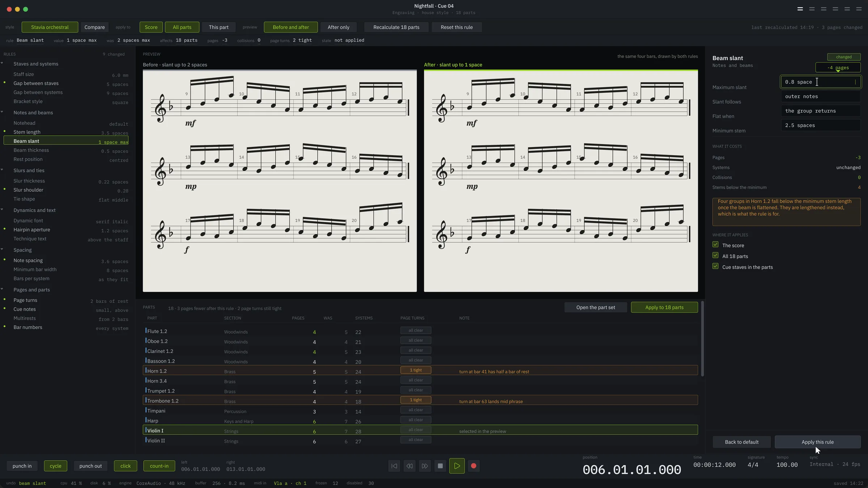Select the Beam thickness rule
This screenshot has height=488, width=868.
66,150
